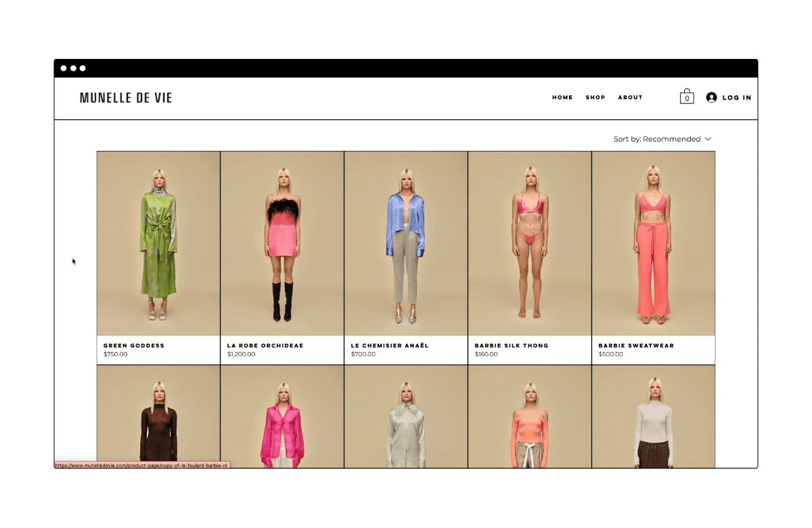
Task: Open the white turtleneck product thumbnail
Action: (654, 416)
